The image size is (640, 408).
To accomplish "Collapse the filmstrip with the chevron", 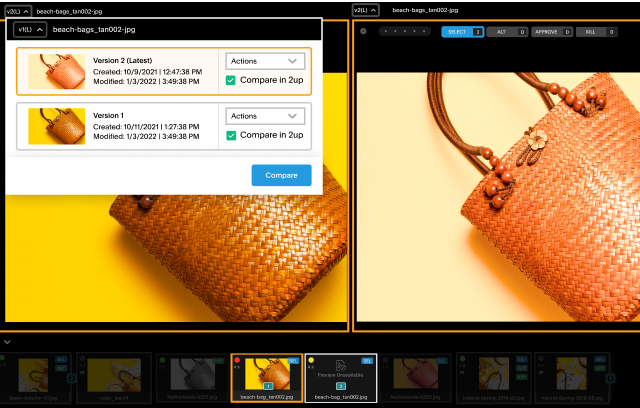I will pos(7,342).
